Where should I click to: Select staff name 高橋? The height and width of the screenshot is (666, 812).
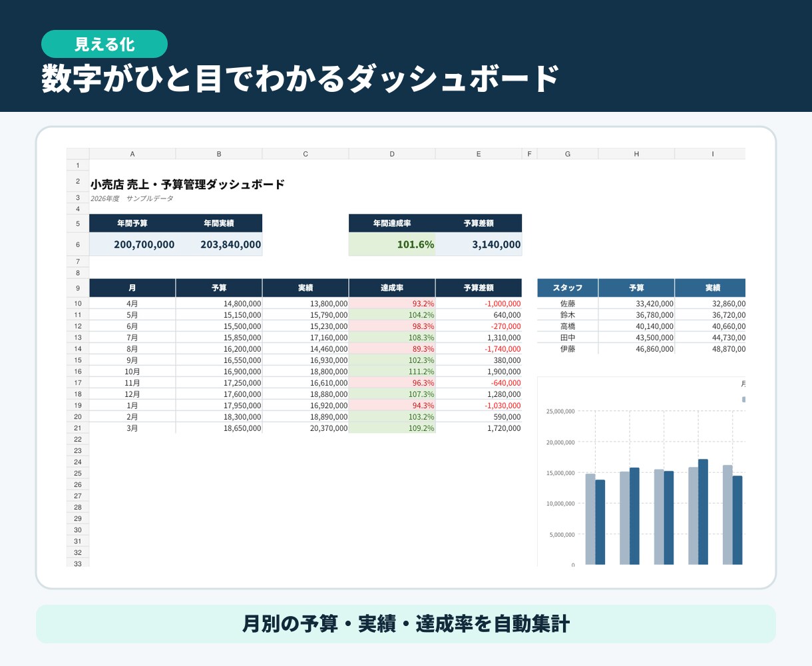(568, 326)
